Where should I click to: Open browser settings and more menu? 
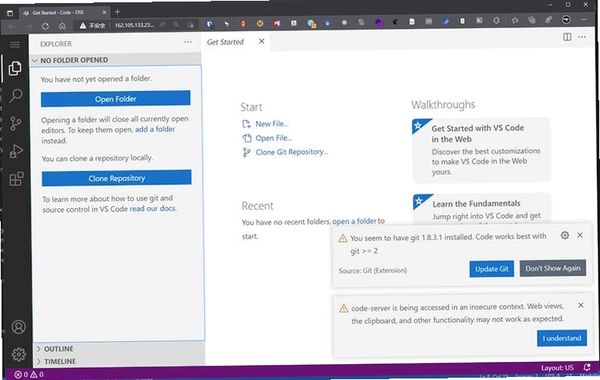pyautogui.click(x=584, y=19)
